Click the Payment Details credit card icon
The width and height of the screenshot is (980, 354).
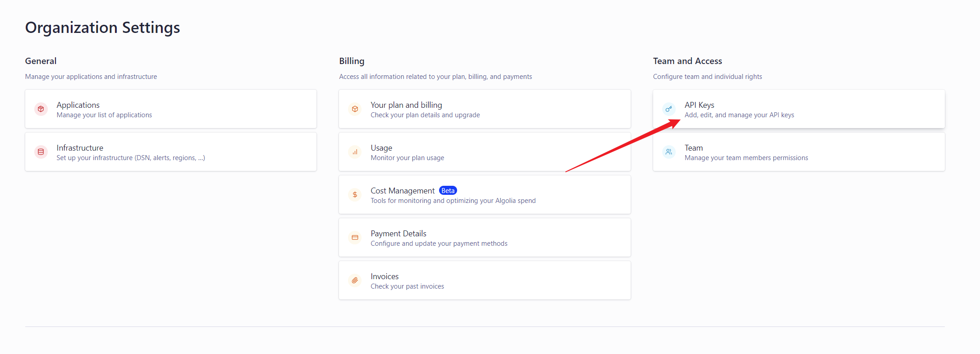point(355,238)
